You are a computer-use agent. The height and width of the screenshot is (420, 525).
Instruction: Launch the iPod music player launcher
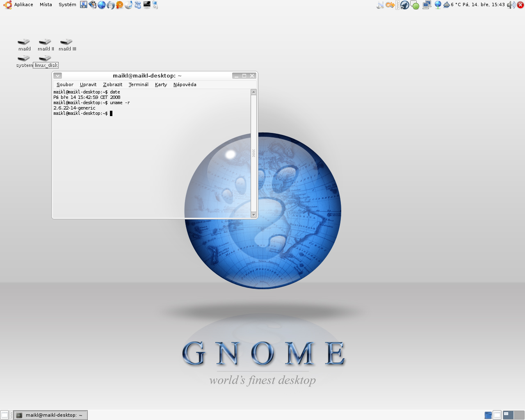pos(155,5)
